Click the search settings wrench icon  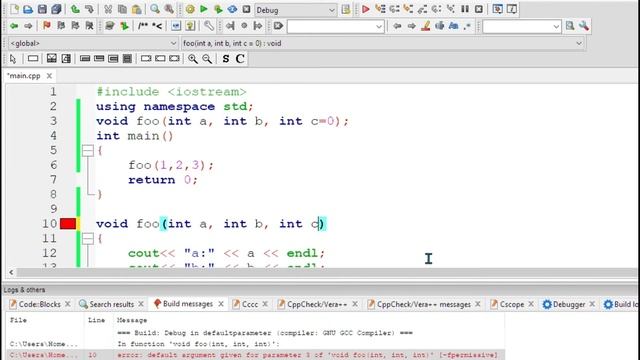coord(584,26)
